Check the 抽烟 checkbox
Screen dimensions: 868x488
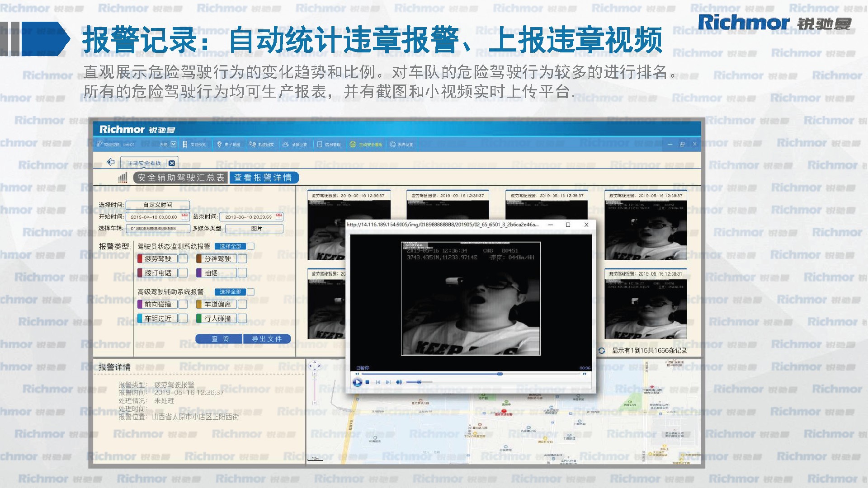(x=242, y=273)
